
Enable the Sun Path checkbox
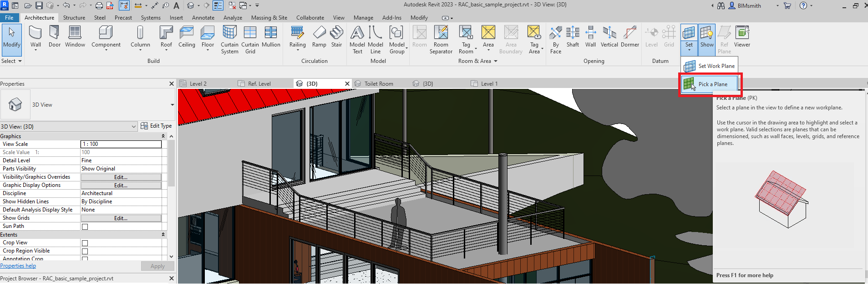pos(85,227)
